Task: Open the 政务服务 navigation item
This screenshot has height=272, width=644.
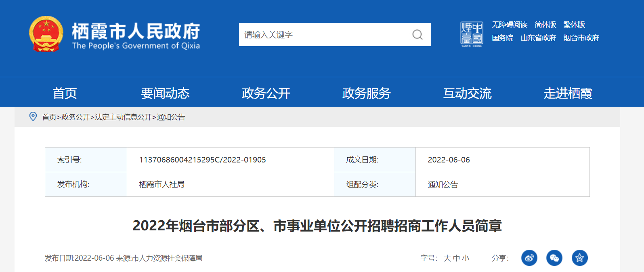Action: tap(366, 93)
